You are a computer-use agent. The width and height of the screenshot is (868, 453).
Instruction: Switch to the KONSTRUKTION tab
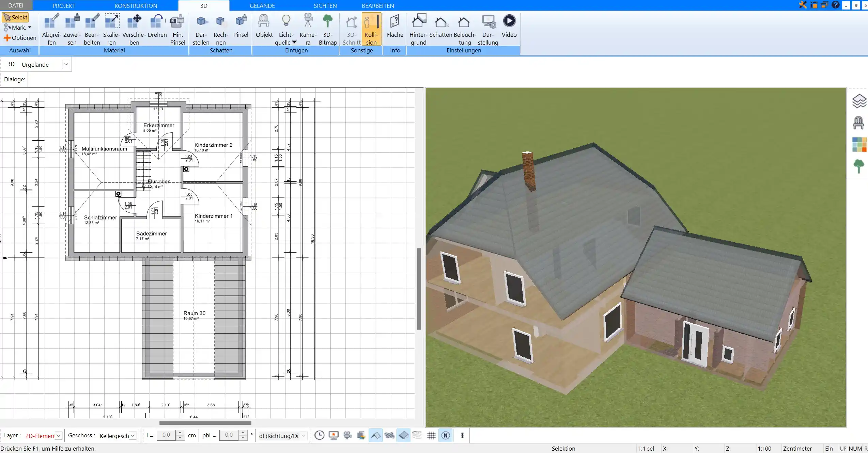click(136, 5)
